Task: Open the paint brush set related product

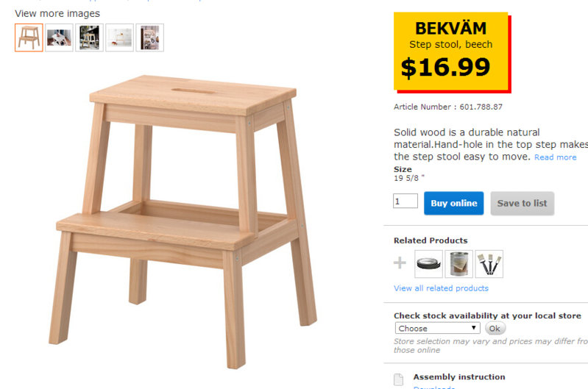Action: (489, 264)
